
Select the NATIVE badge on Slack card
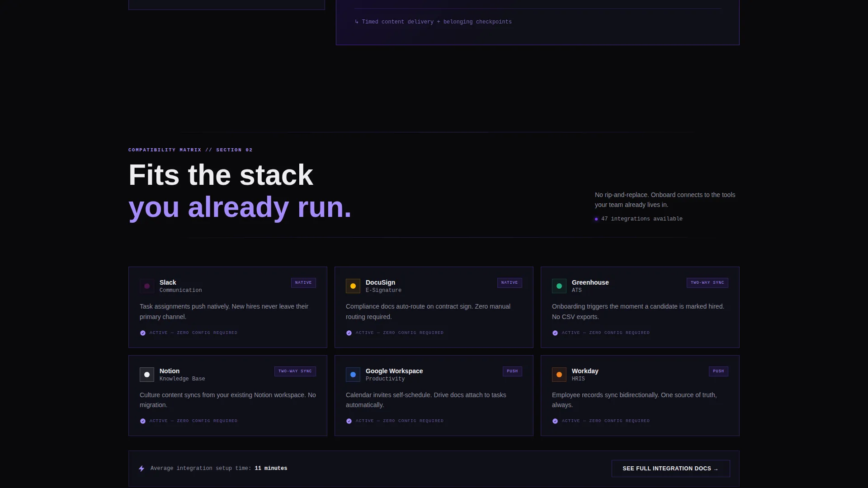[x=303, y=283]
